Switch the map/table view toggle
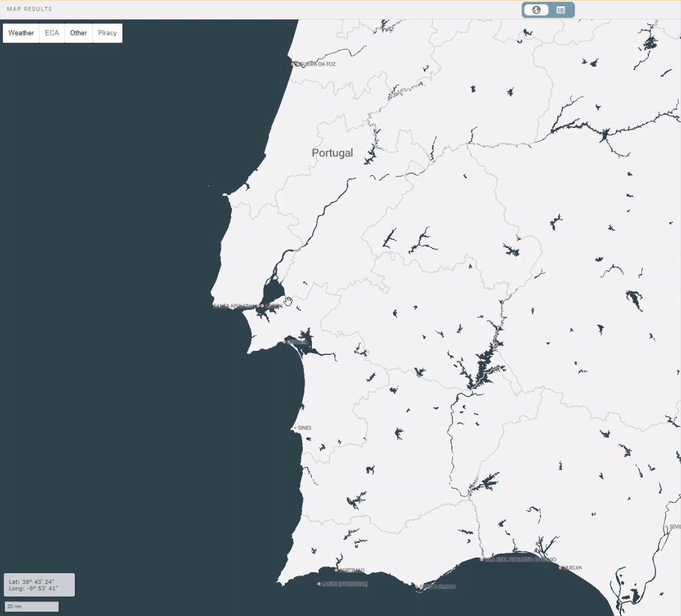This screenshot has height=616, width=681. (x=548, y=10)
